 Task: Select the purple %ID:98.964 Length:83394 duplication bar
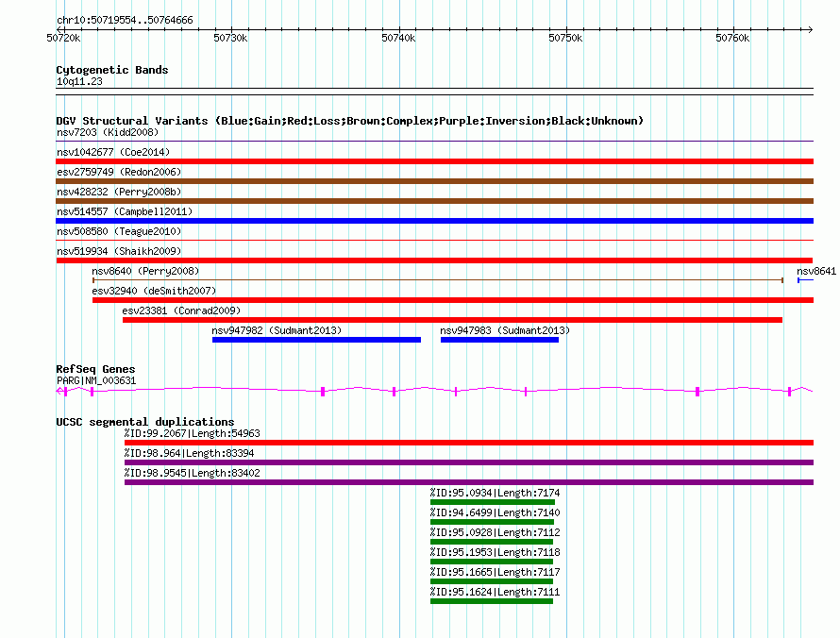pyautogui.click(x=469, y=462)
